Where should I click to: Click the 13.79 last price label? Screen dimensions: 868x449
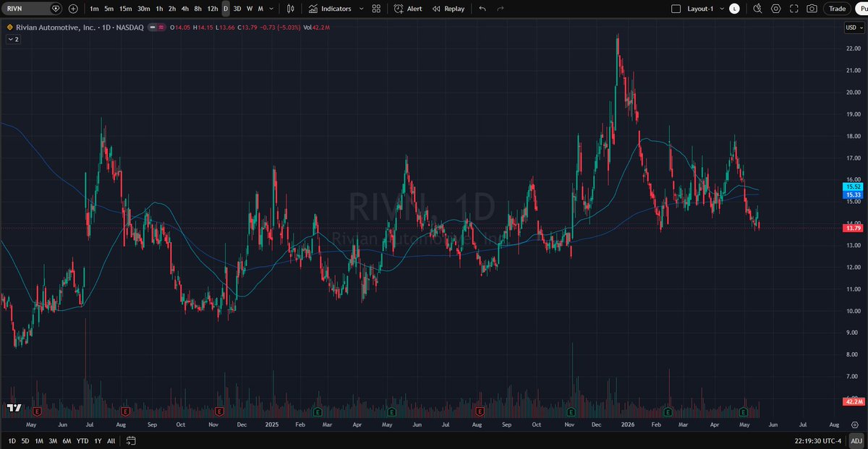click(853, 228)
